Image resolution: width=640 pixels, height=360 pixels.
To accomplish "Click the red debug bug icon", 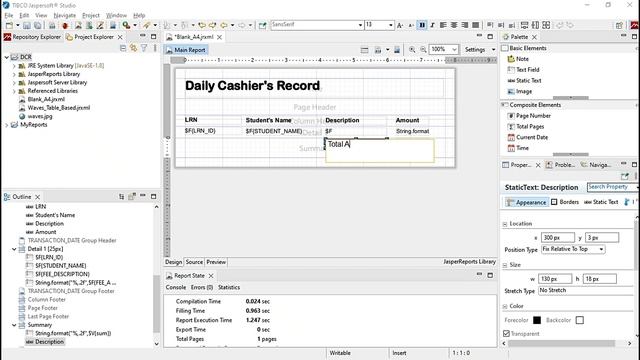I will [x=65, y=25].
